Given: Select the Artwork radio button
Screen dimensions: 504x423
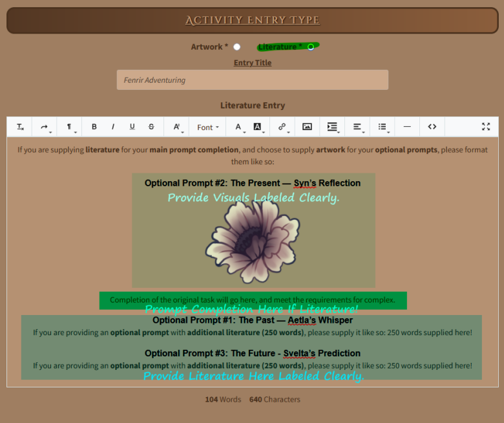Looking at the screenshot, I should pyautogui.click(x=237, y=47).
